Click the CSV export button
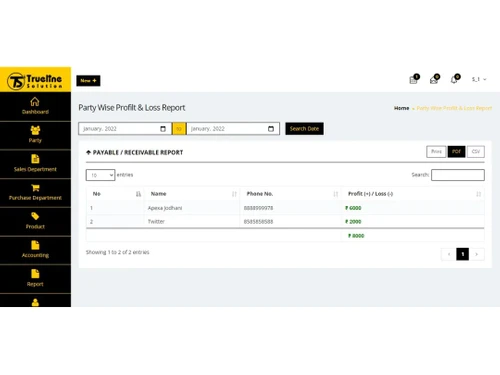The image size is (500, 375). [x=476, y=152]
